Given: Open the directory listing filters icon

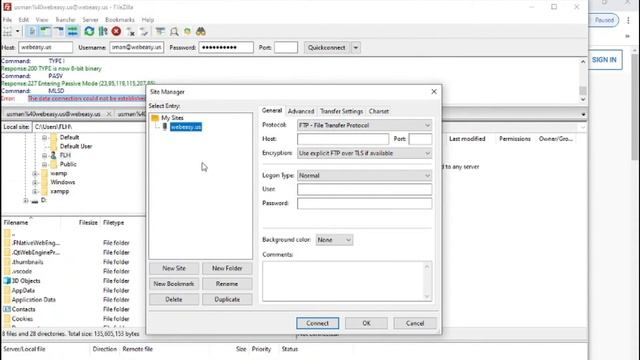Looking at the screenshot, I should click(x=160, y=31).
